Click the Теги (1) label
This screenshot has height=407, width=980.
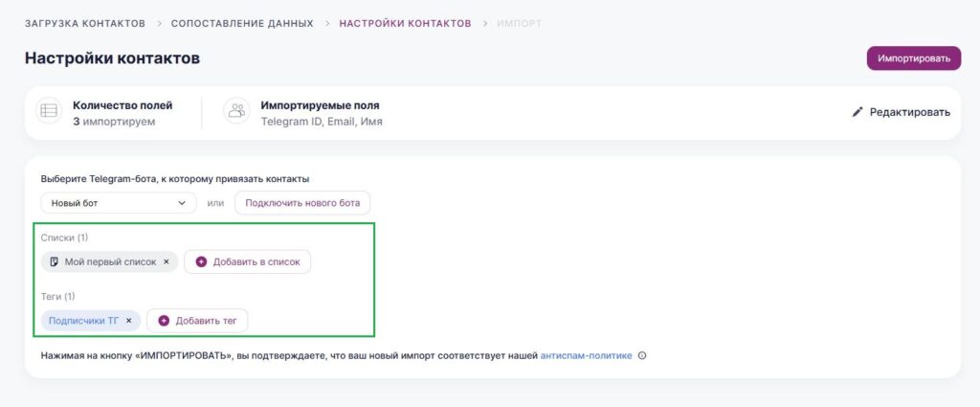pos(57,296)
